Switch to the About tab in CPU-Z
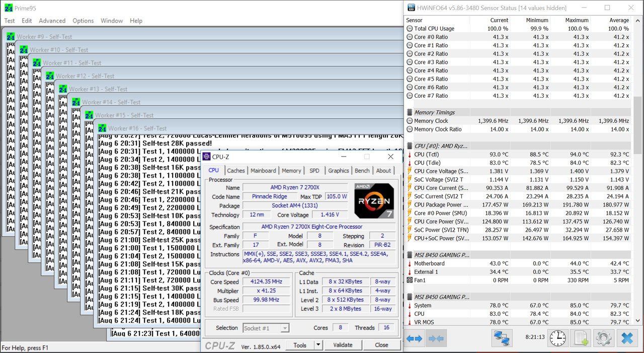This screenshot has width=644, height=353. pyautogui.click(x=383, y=171)
